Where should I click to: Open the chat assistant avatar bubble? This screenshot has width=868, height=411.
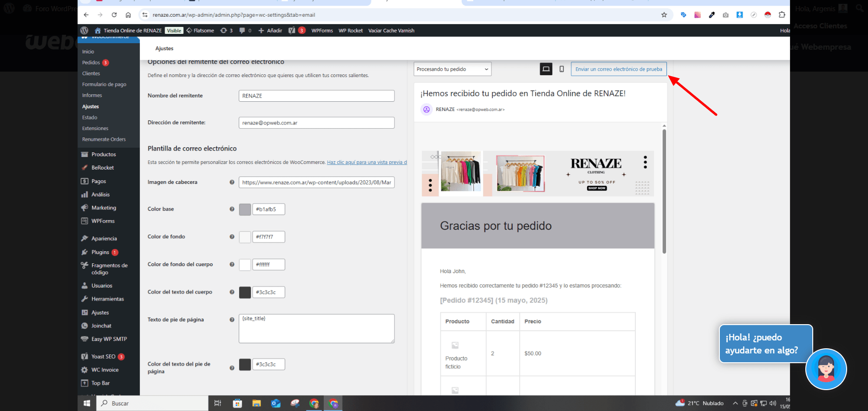click(826, 369)
